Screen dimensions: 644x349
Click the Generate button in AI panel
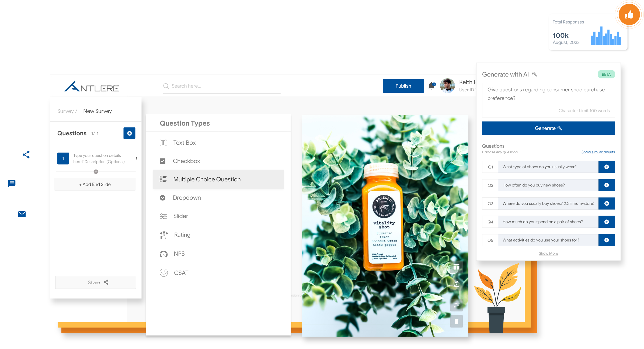[548, 128]
